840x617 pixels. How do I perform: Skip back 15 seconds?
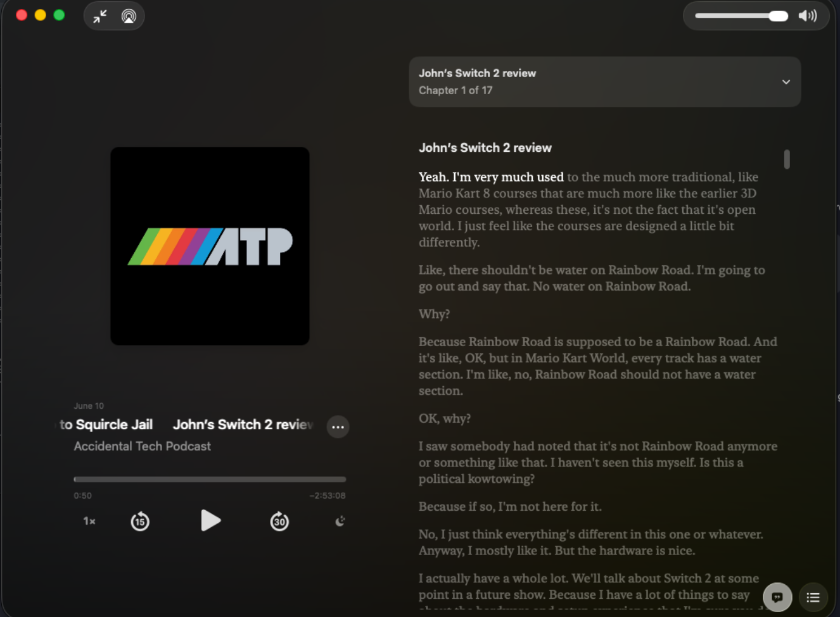pos(140,521)
